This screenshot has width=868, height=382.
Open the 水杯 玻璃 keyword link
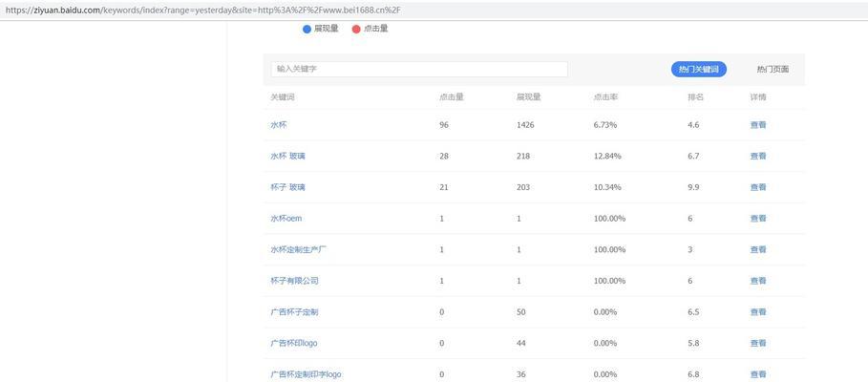click(287, 156)
